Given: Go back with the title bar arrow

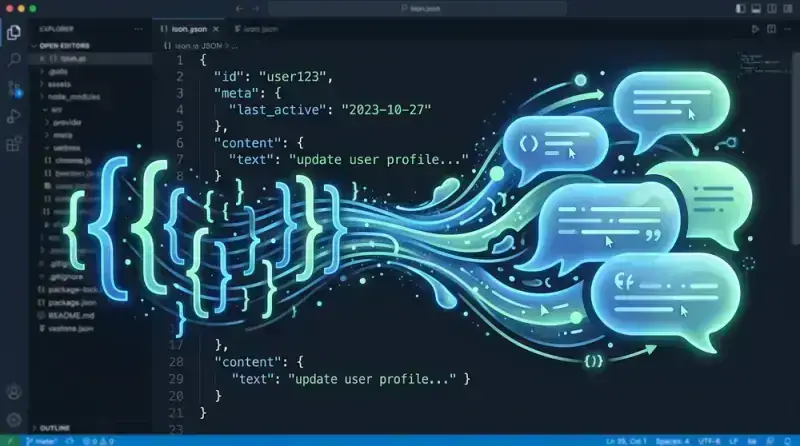Looking at the screenshot, I should (239, 9).
